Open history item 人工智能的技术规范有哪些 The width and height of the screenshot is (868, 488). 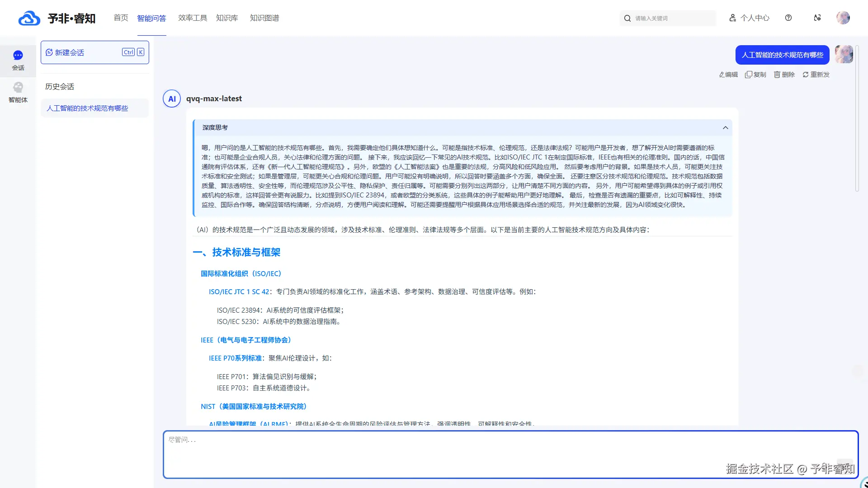[87, 108]
